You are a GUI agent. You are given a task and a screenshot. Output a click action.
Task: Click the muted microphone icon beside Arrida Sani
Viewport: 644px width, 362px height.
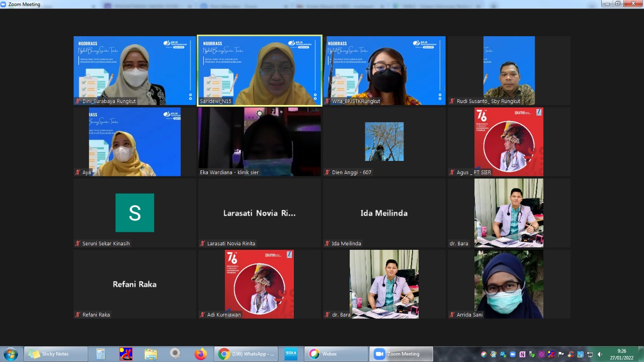(x=452, y=315)
